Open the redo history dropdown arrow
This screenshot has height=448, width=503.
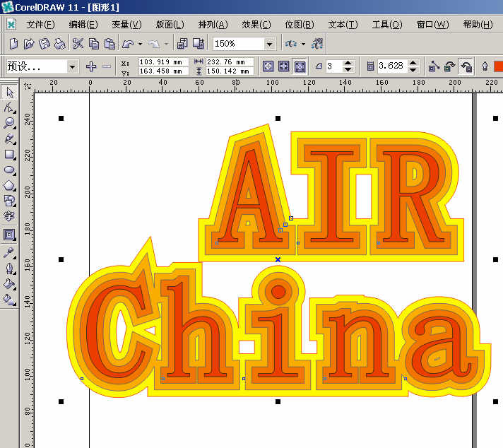(167, 44)
